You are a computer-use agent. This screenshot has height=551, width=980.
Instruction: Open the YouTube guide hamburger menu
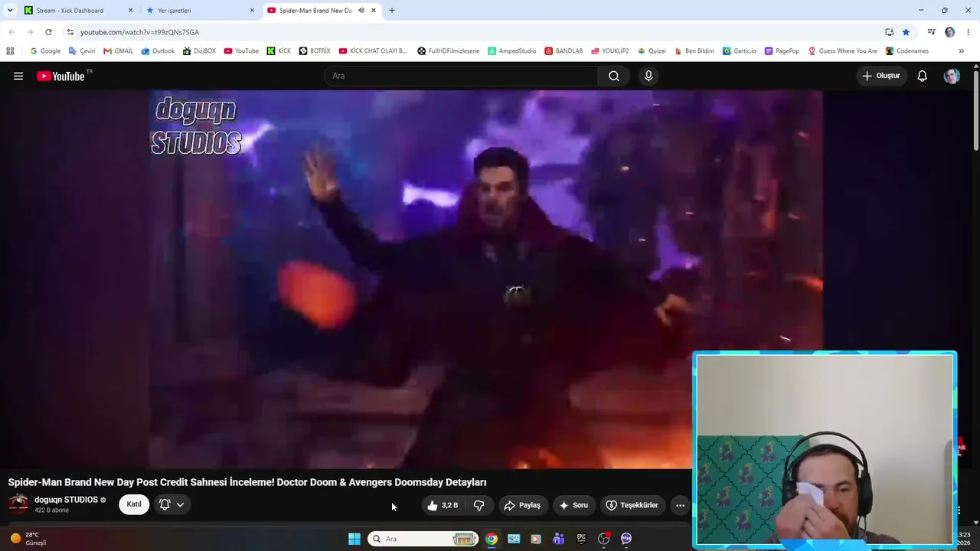tap(18, 76)
